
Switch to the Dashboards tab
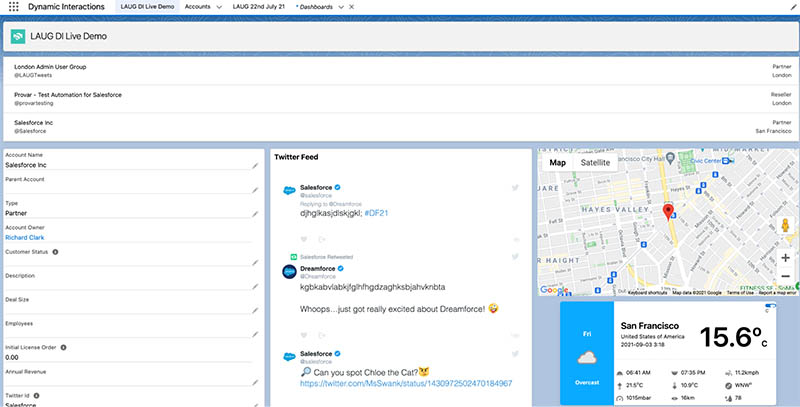point(316,7)
